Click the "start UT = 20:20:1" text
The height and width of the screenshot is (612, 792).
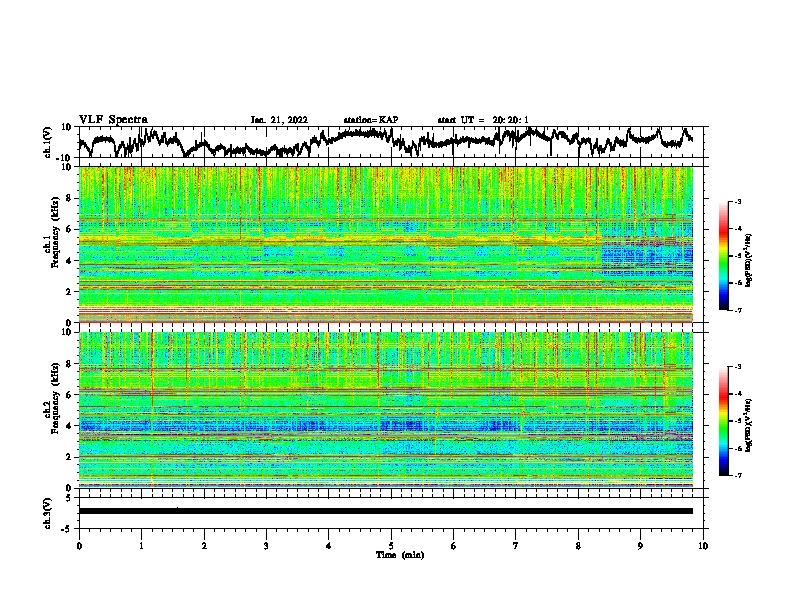click(x=483, y=120)
